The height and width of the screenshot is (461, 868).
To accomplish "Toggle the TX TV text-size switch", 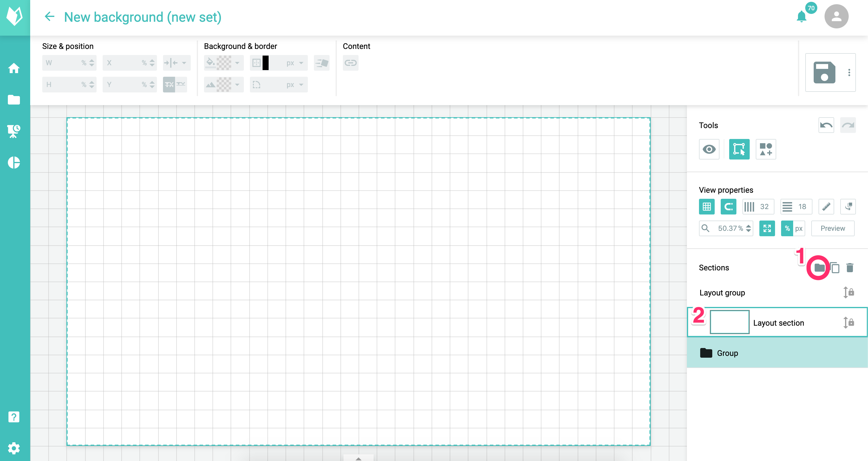I will point(175,84).
